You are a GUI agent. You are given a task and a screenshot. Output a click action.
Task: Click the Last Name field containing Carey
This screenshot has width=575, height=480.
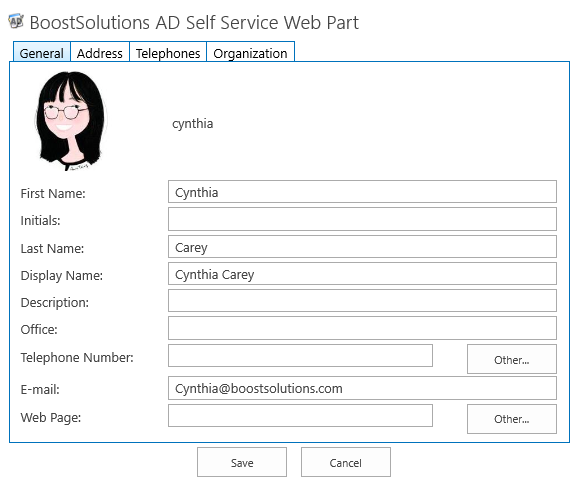coord(362,246)
